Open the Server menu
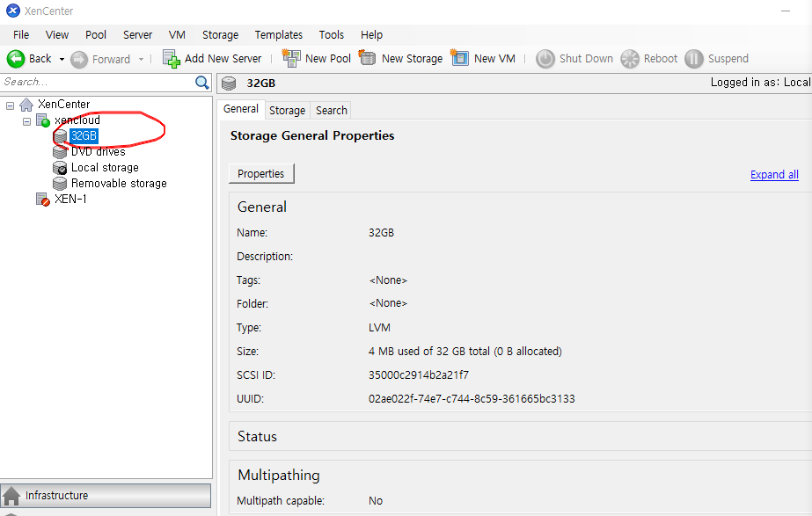The image size is (812, 516). tap(138, 34)
